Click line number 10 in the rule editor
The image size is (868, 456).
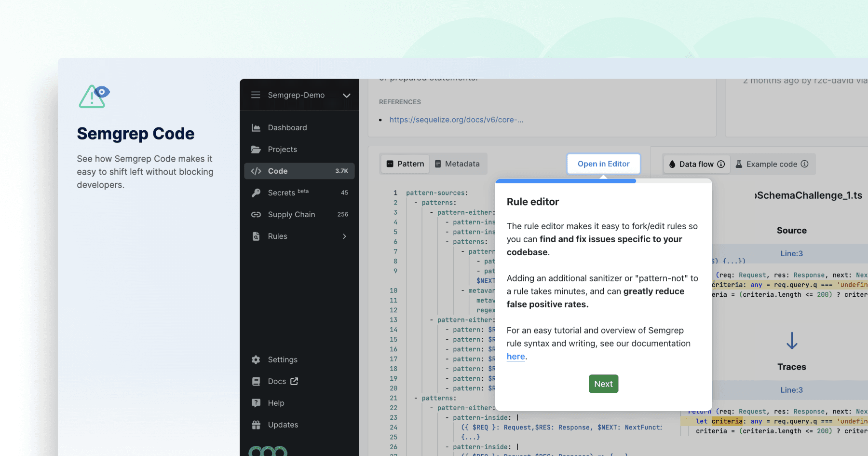pyautogui.click(x=393, y=290)
